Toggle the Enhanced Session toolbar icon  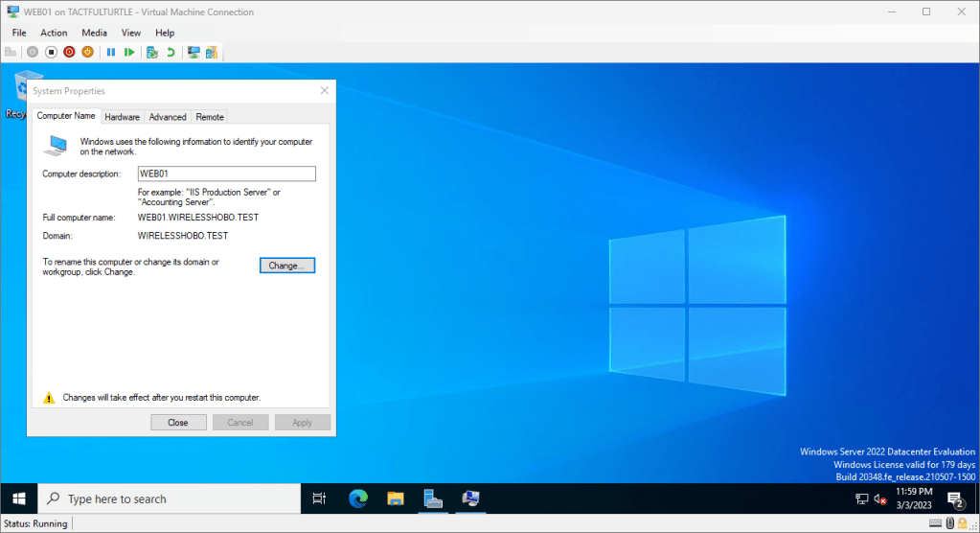(194, 52)
